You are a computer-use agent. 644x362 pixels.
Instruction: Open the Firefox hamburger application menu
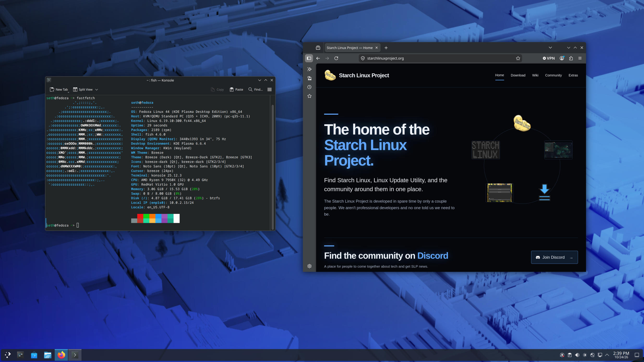pyautogui.click(x=580, y=58)
